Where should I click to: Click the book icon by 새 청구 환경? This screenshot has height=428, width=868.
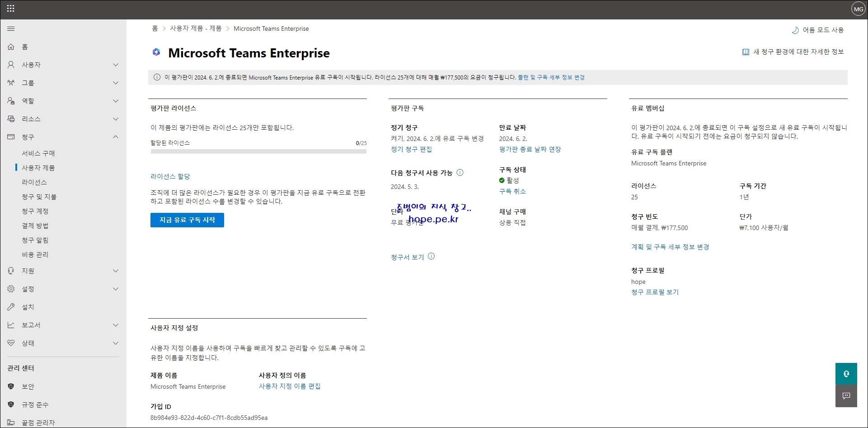746,52
